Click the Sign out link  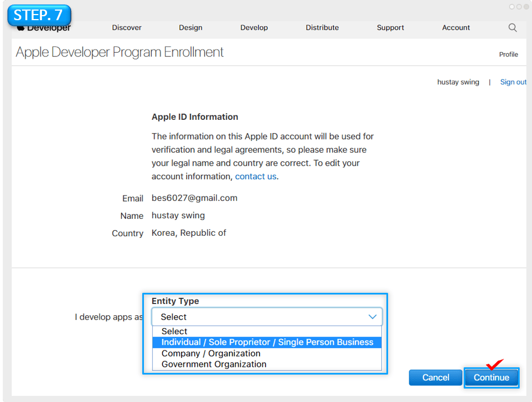pyautogui.click(x=512, y=82)
